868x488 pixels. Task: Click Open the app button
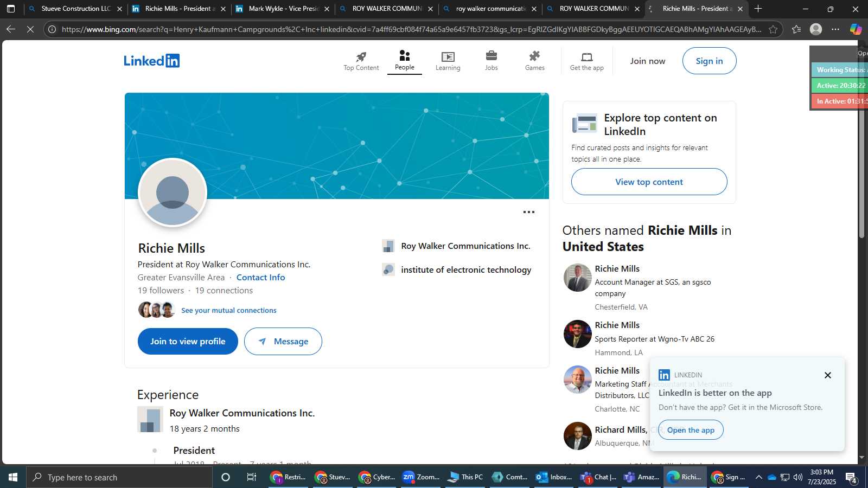click(691, 430)
